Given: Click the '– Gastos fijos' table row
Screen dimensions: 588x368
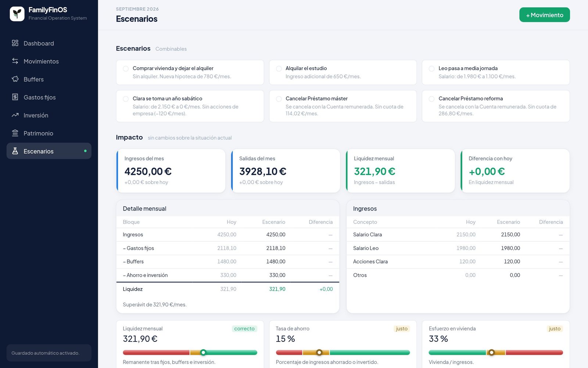Looking at the screenshot, I should pos(228,248).
